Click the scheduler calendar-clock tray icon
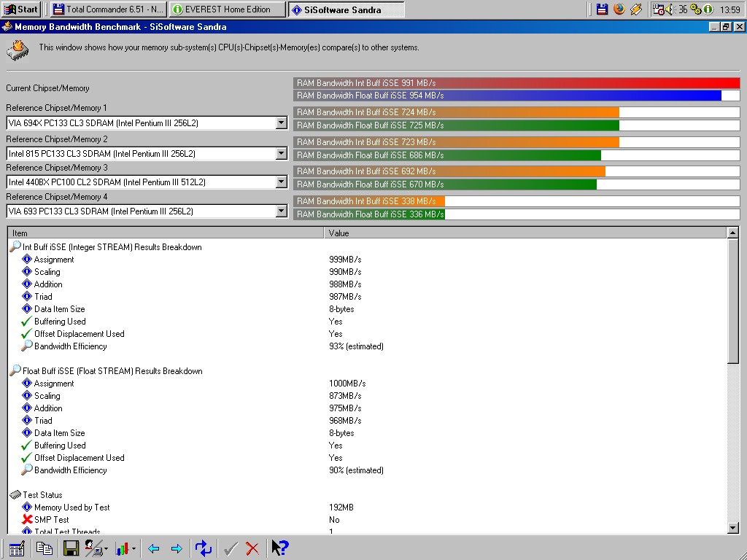 click(x=659, y=9)
